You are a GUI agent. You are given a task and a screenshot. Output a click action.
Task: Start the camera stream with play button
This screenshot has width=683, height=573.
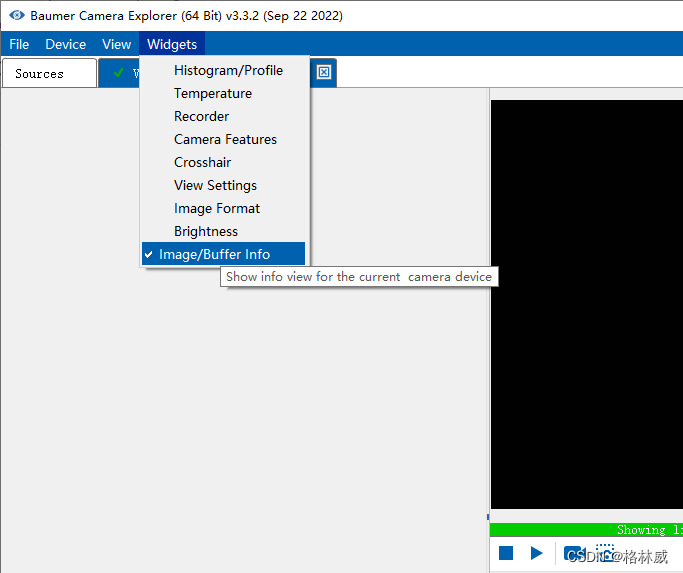click(537, 553)
